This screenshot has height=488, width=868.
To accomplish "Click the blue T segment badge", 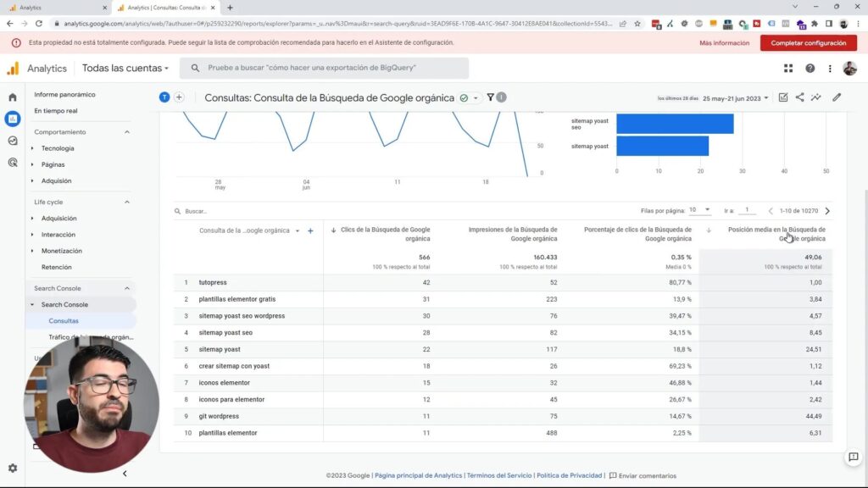I will [164, 97].
